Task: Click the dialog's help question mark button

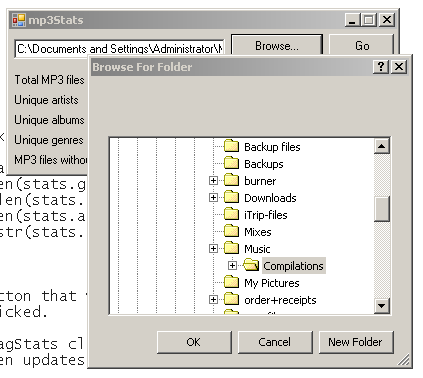Action: coord(381,67)
